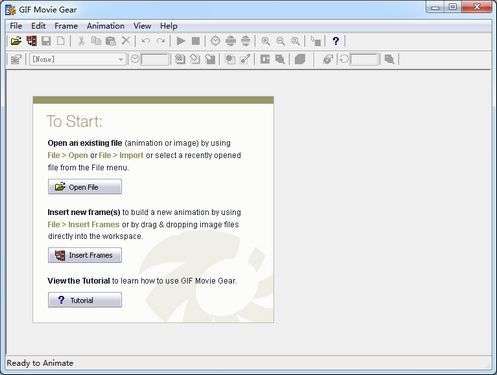497x375 pixels.
Task: Click the clock timing icon in toolbar
Action: tap(215, 41)
